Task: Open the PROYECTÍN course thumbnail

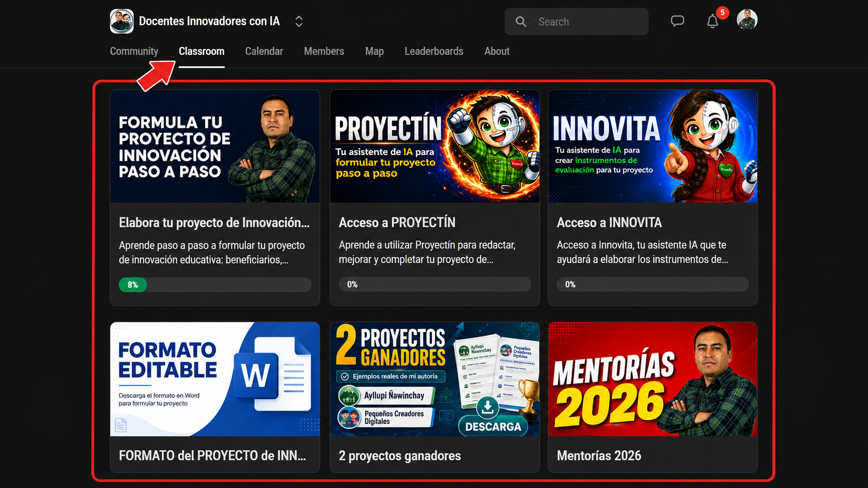Action: point(435,146)
